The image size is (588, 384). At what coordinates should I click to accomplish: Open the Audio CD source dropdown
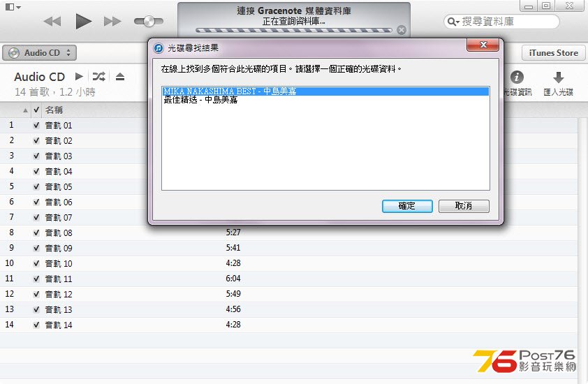tap(39, 53)
